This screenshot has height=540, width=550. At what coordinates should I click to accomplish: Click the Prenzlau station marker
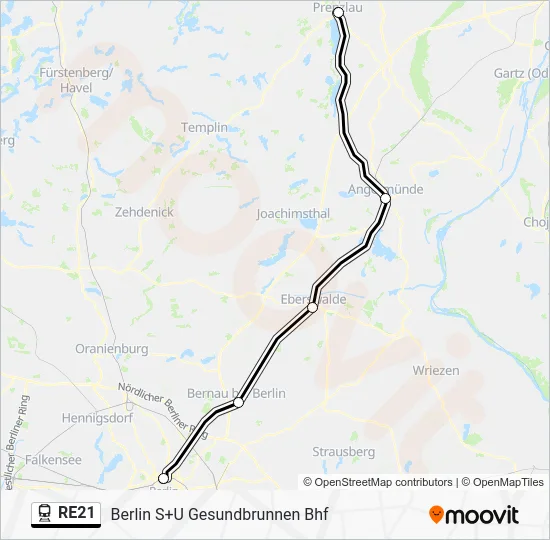pos(338,13)
